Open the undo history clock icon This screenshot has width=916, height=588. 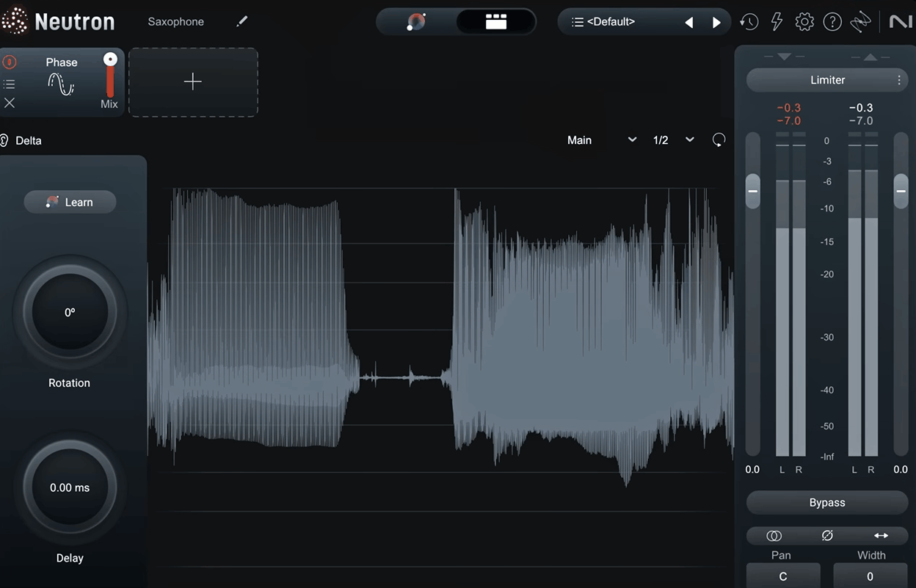click(x=749, y=22)
